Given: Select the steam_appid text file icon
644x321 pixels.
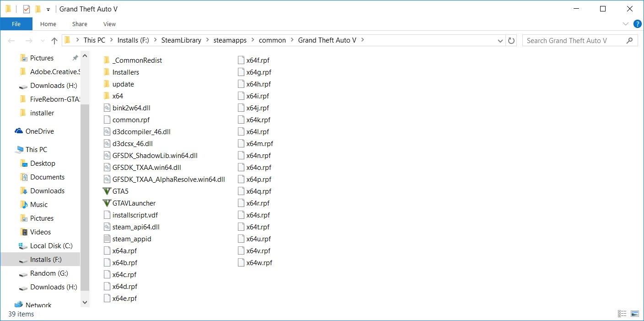Looking at the screenshot, I should [107, 239].
